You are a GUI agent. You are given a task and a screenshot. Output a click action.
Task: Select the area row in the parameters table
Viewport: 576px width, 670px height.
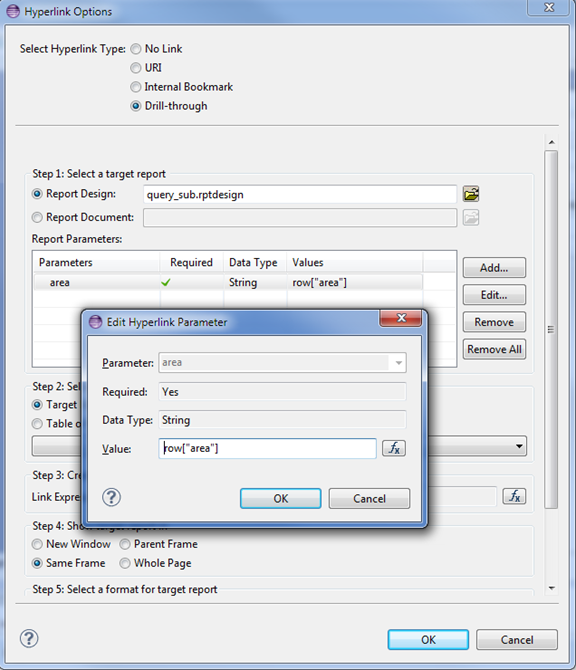228,282
